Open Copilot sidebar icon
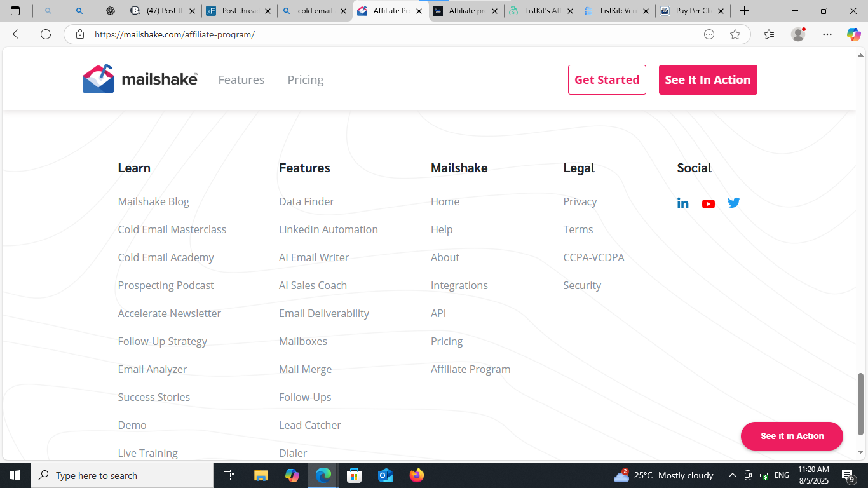The height and width of the screenshot is (488, 868). (853, 34)
